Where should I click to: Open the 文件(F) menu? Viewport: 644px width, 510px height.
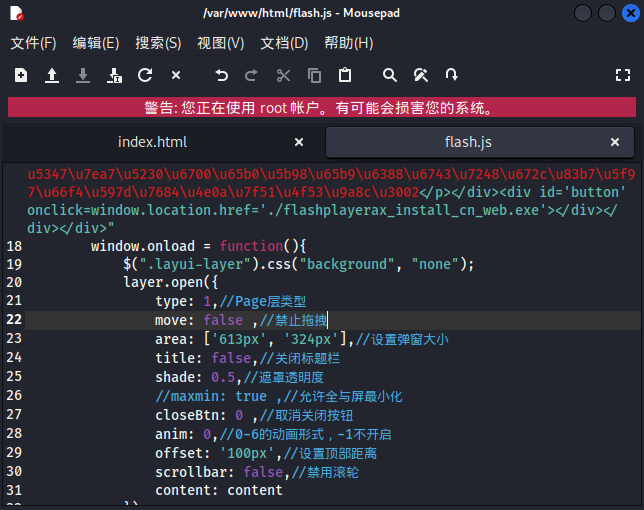point(33,43)
